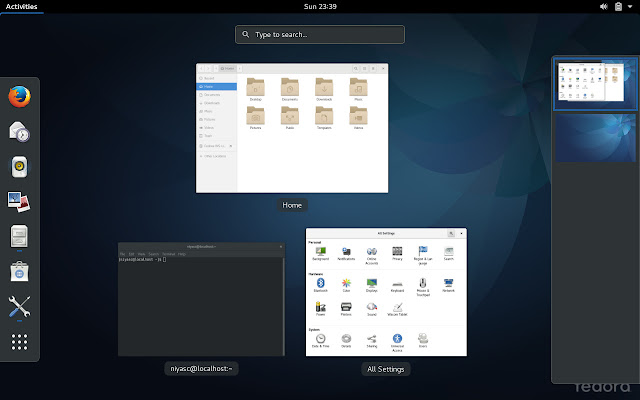This screenshot has width=640, height=400.
Task: Open Pictures folder icon in Home window
Action: click(x=256, y=118)
